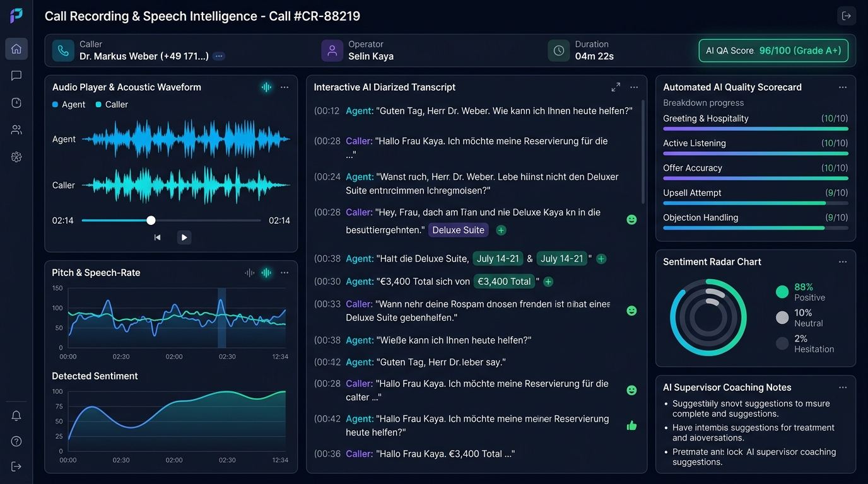
Task: Play the call recording
Action: 184,238
